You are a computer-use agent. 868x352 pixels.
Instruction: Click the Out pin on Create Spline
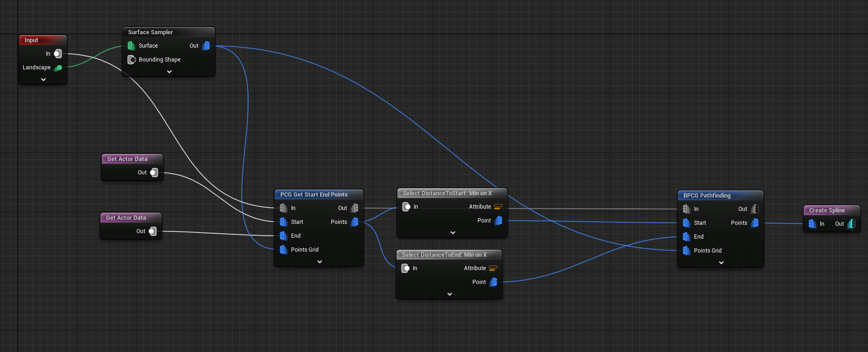[851, 224]
